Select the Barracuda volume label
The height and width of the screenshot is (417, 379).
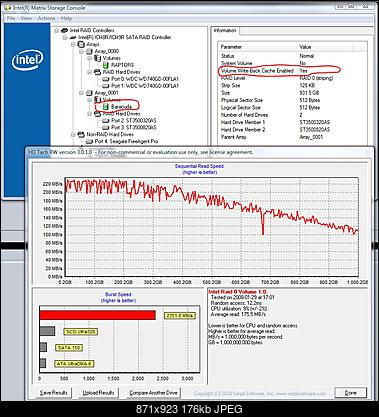pyautogui.click(x=121, y=107)
